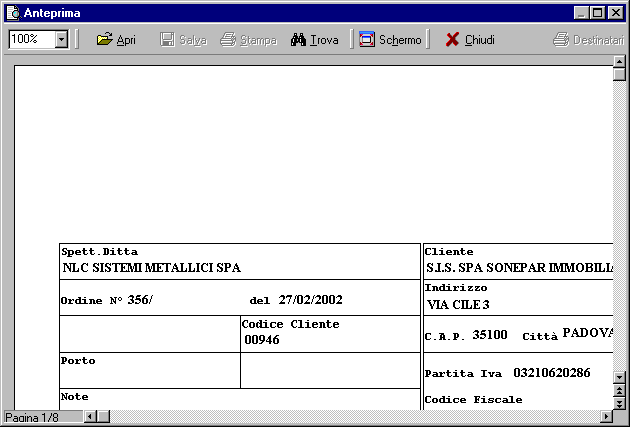This screenshot has height=427, width=630.
Task: Click the Trova binoculars icon
Action: pos(298,39)
